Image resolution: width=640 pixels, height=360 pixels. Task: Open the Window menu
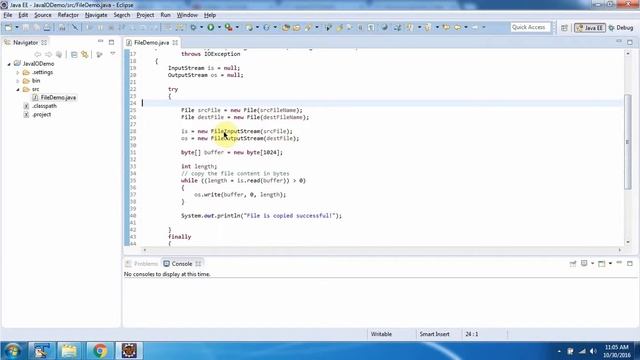[x=187, y=15]
